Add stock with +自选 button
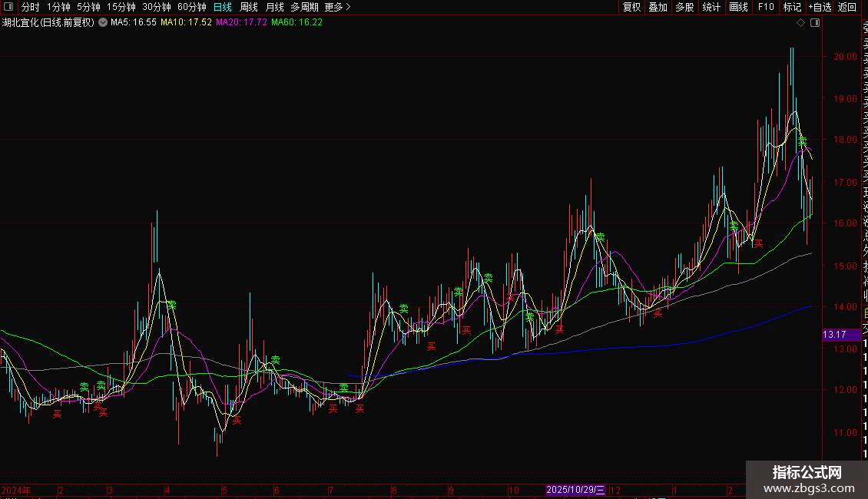This screenshot has height=499, width=868. tap(819, 7)
